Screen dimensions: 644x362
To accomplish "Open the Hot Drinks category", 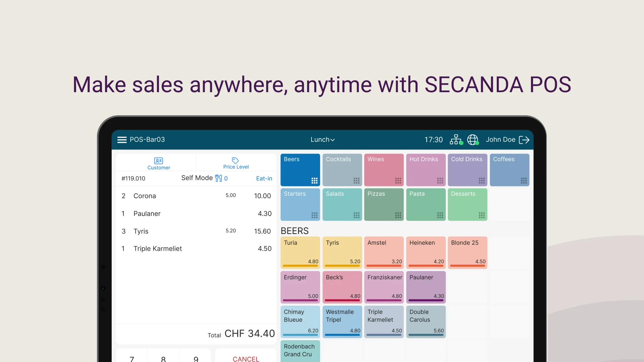I will point(425,170).
